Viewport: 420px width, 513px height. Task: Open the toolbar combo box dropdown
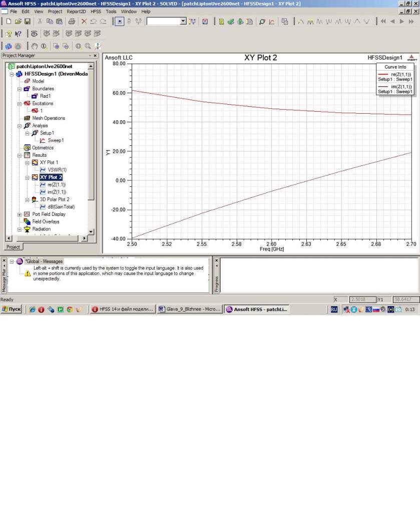point(183,22)
